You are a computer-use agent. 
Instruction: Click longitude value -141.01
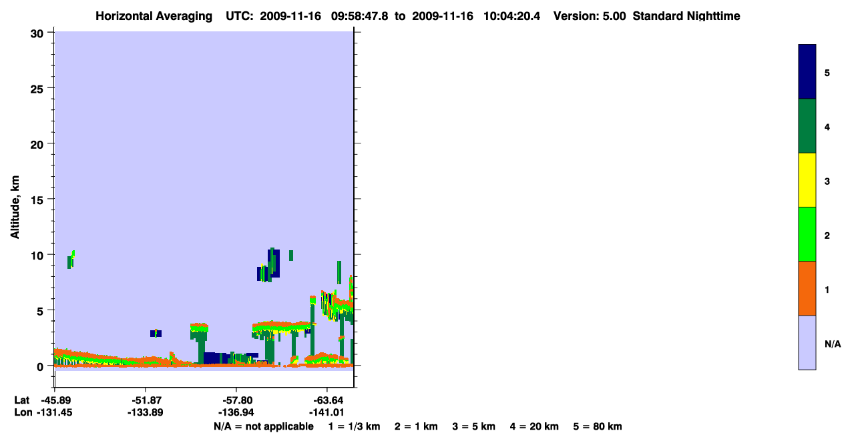(x=327, y=413)
